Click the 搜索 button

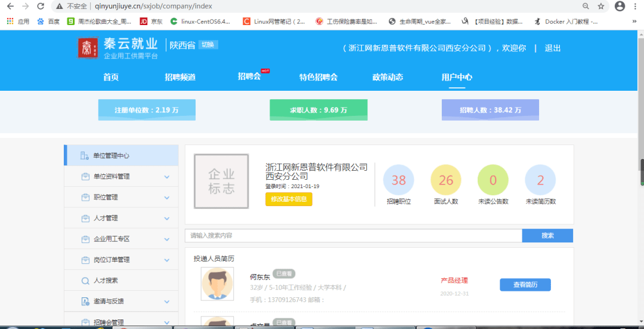(x=547, y=236)
